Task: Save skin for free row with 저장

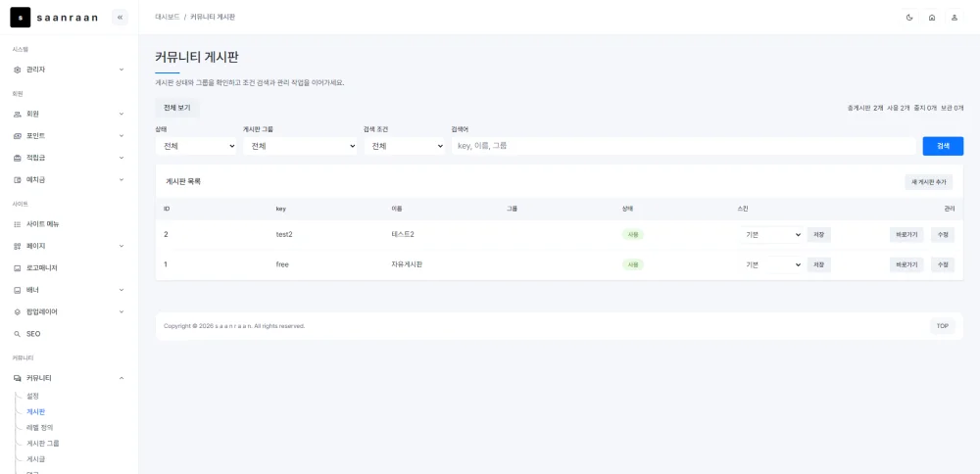Action: click(x=818, y=264)
